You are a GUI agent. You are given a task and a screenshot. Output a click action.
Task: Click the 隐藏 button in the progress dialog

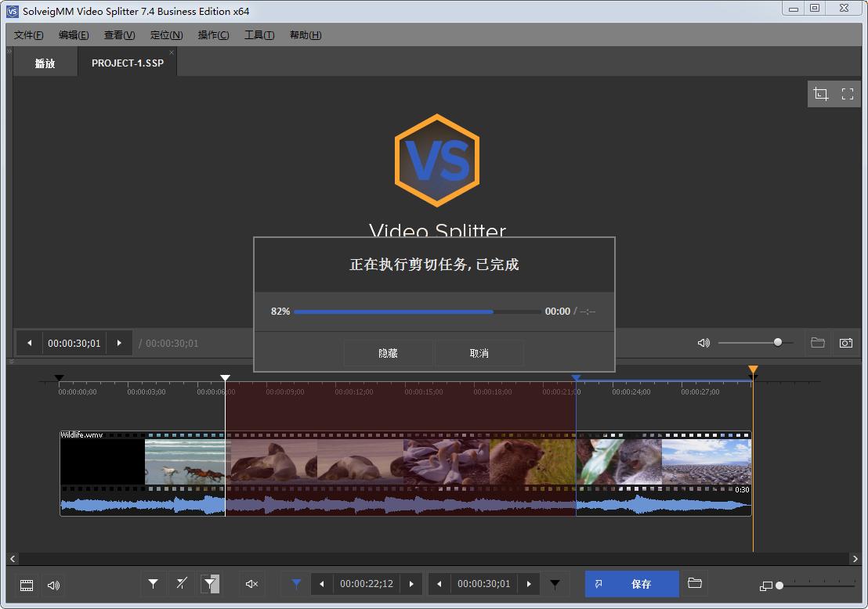[x=388, y=353]
